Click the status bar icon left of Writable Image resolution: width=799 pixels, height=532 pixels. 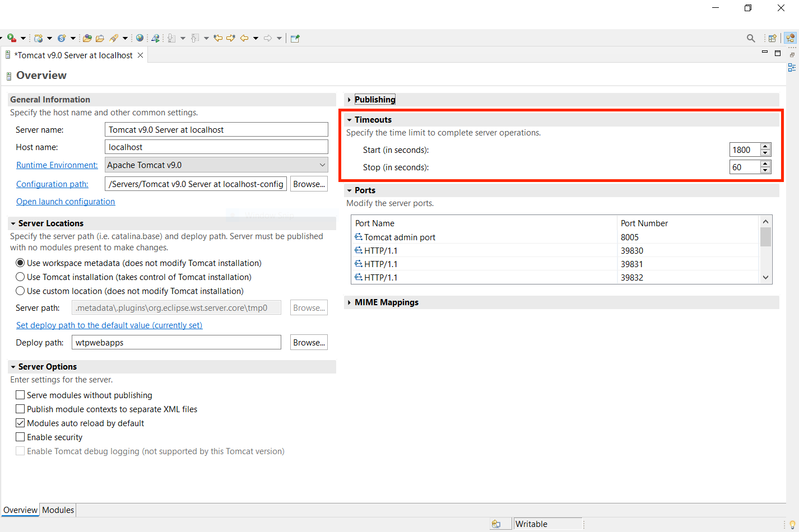coord(496,524)
